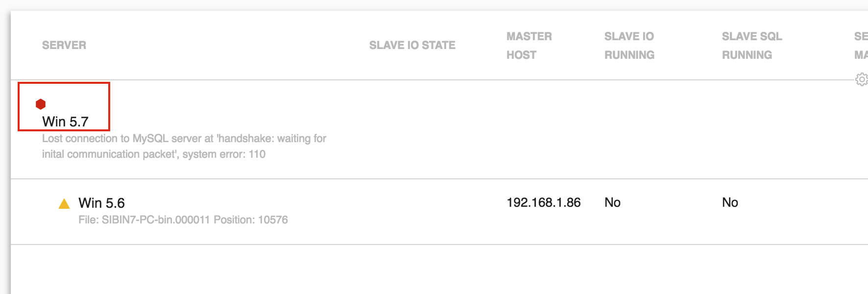Sort by the SLAVE IO RUNNING header
This screenshot has height=294, width=868.
point(629,46)
